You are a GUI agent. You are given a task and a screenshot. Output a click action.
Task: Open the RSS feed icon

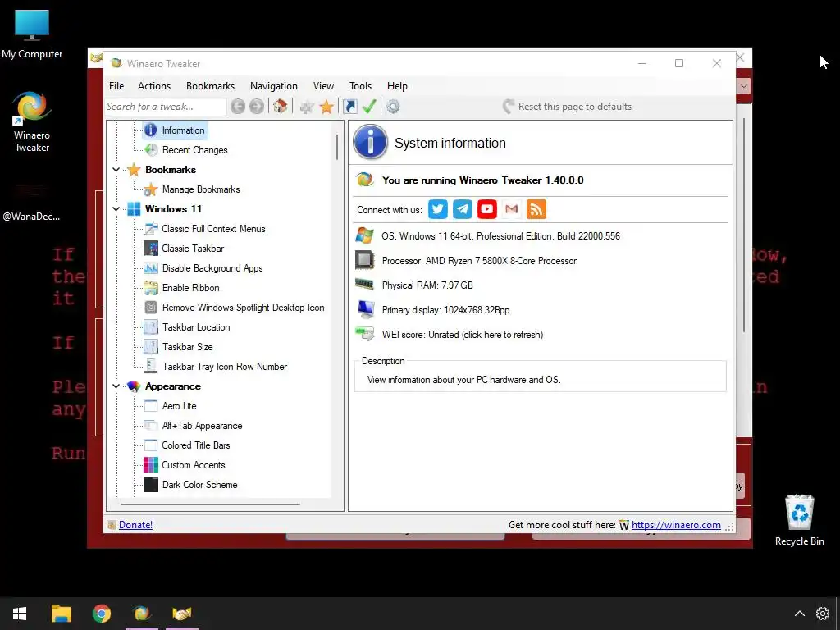click(x=536, y=209)
